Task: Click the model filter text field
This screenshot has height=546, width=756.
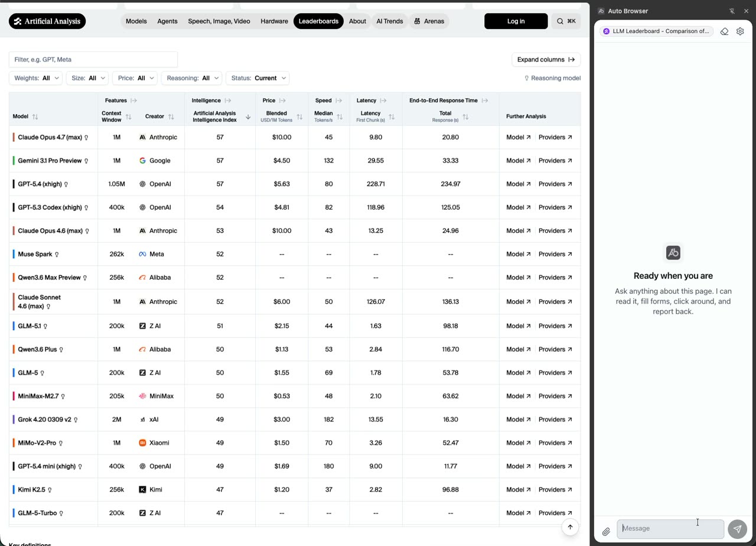Action: (93, 60)
